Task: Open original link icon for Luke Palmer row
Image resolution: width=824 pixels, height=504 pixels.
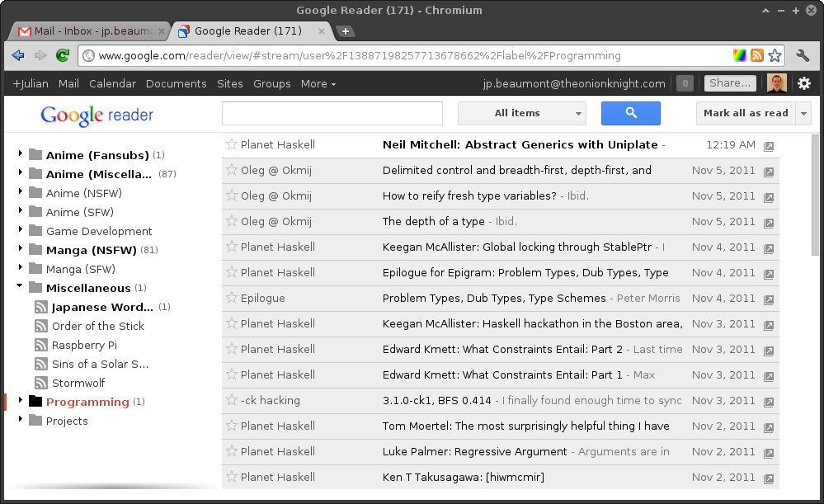Action: coord(768,453)
